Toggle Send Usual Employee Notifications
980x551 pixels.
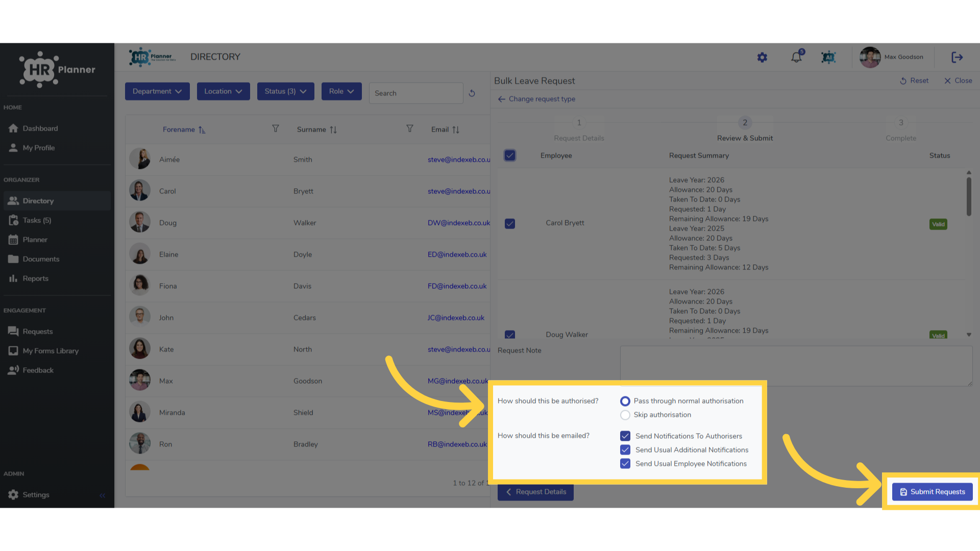[625, 464]
